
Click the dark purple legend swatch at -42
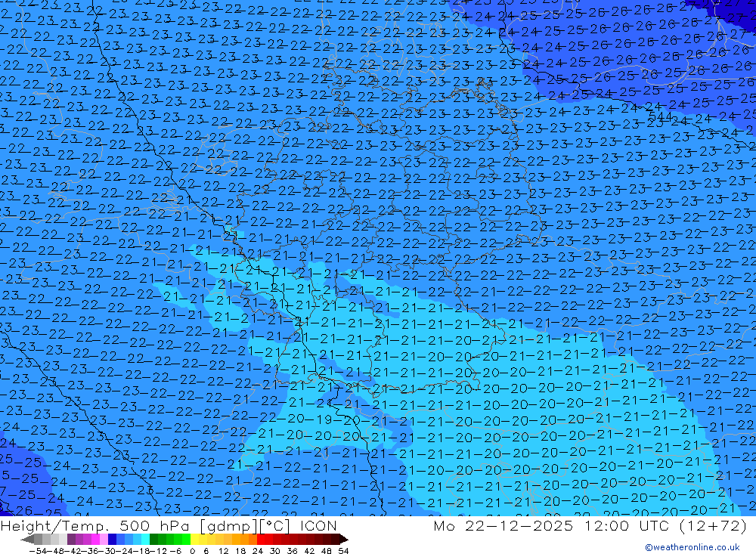coord(71,539)
